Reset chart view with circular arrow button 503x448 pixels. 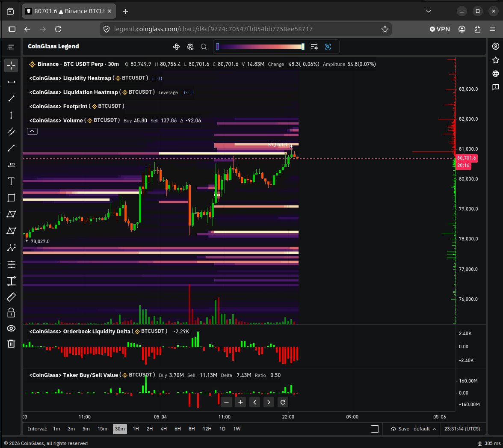tap(283, 402)
